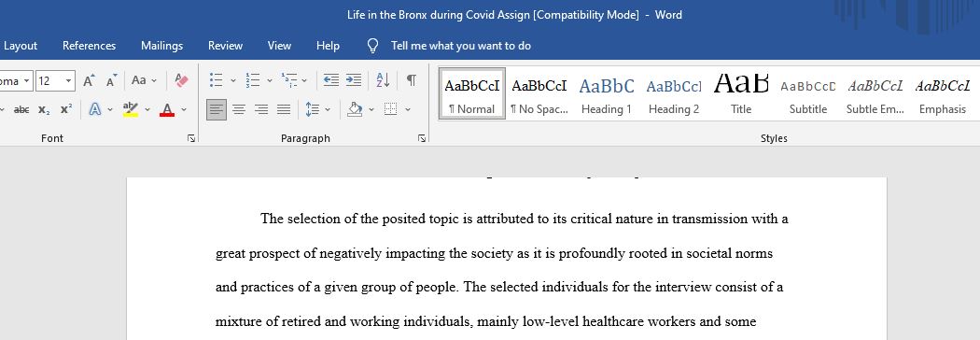Image resolution: width=980 pixels, height=340 pixels.
Task: Open Font dialog box launcher
Action: (190, 139)
